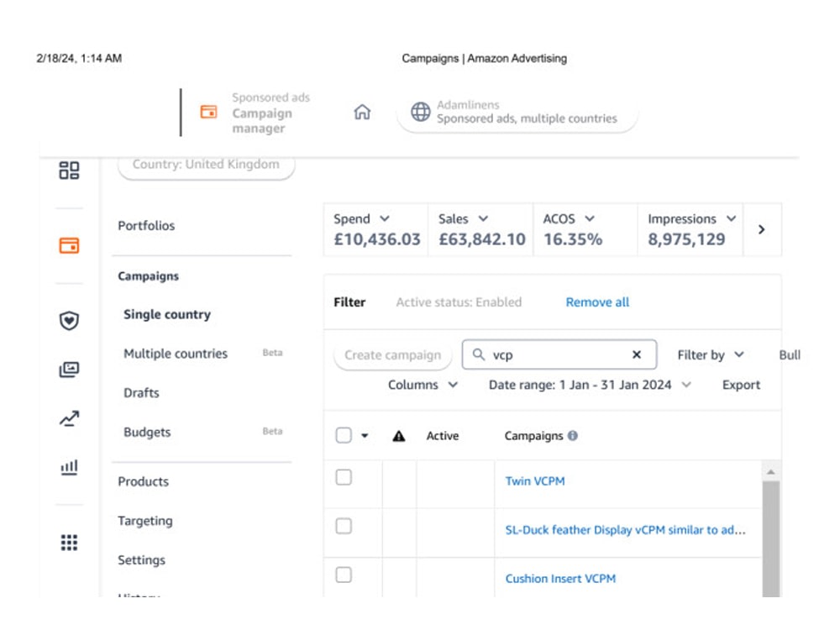This screenshot has width=840, height=630.
Task: Open the Date range dropdown
Action: 590,385
